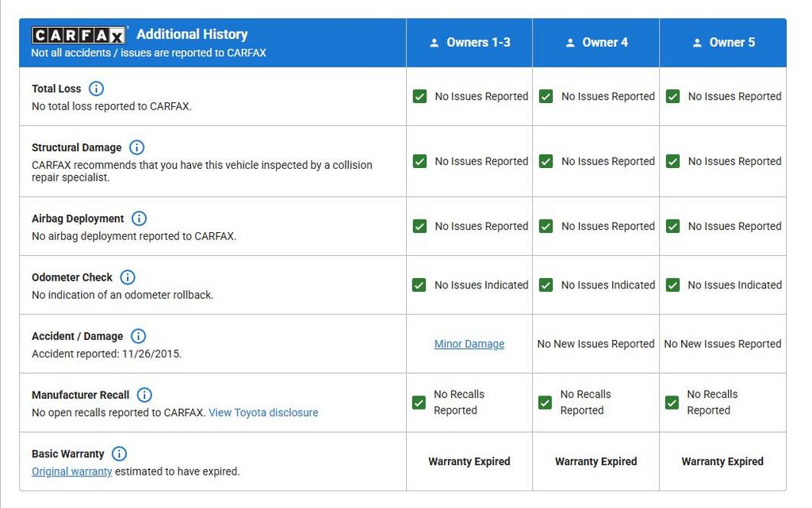The width and height of the screenshot is (812, 508).
Task: Click Total Loss green checkmark for Owner 5
Action: point(672,96)
